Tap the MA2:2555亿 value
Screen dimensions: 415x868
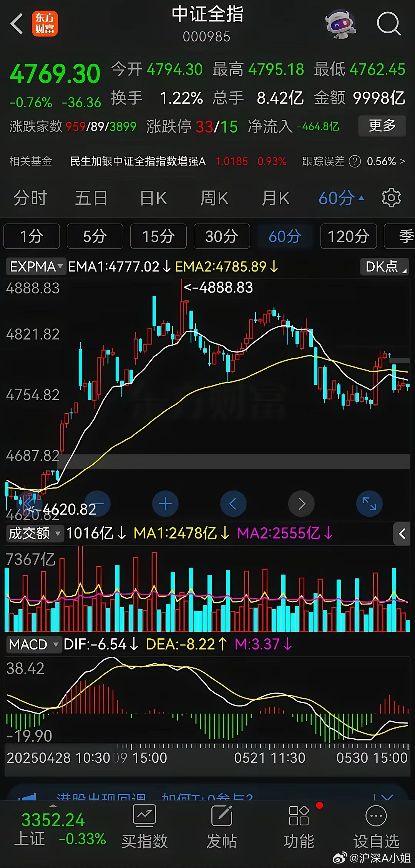(285, 533)
